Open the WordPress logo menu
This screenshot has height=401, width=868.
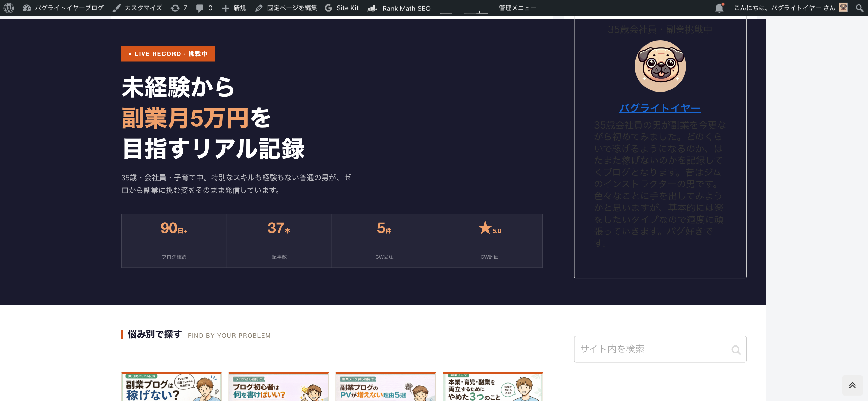pyautogui.click(x=9, y=8)
